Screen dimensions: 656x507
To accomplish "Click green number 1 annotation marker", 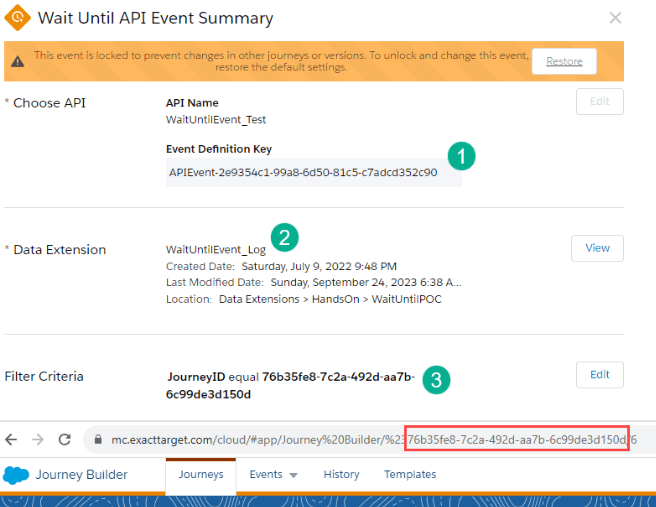I will click(460, 156).
